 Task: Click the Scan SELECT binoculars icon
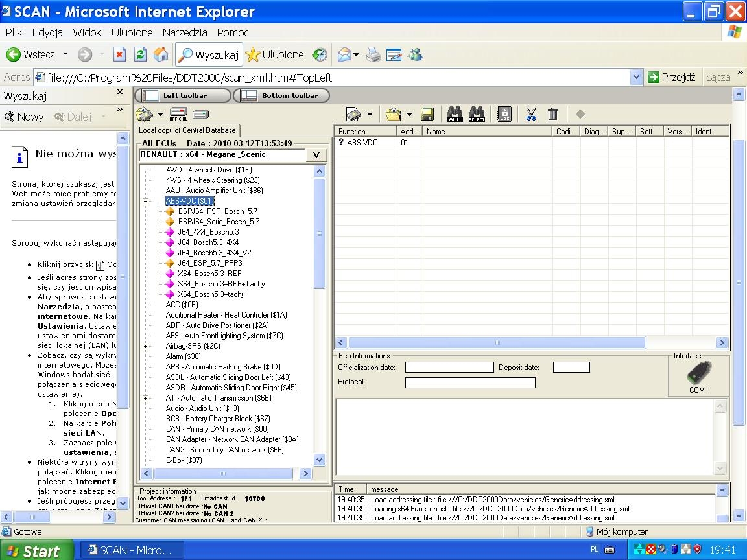coord(477,114)
